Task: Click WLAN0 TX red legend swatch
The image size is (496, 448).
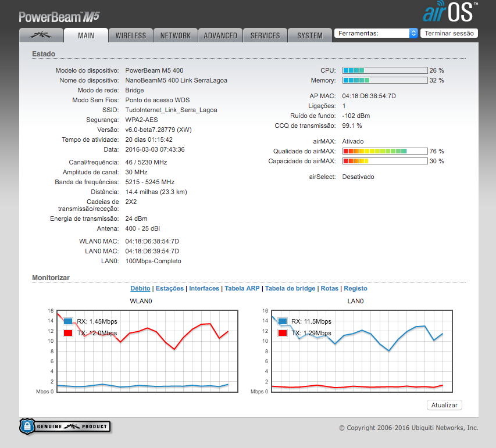Action: (x=68, y=333)
